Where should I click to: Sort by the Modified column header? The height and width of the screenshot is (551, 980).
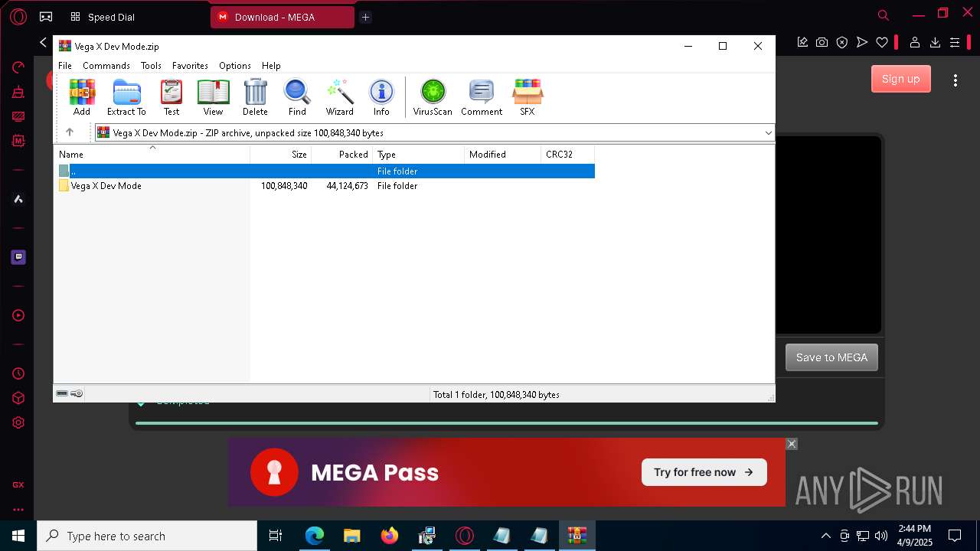click(x=503, y=154)
